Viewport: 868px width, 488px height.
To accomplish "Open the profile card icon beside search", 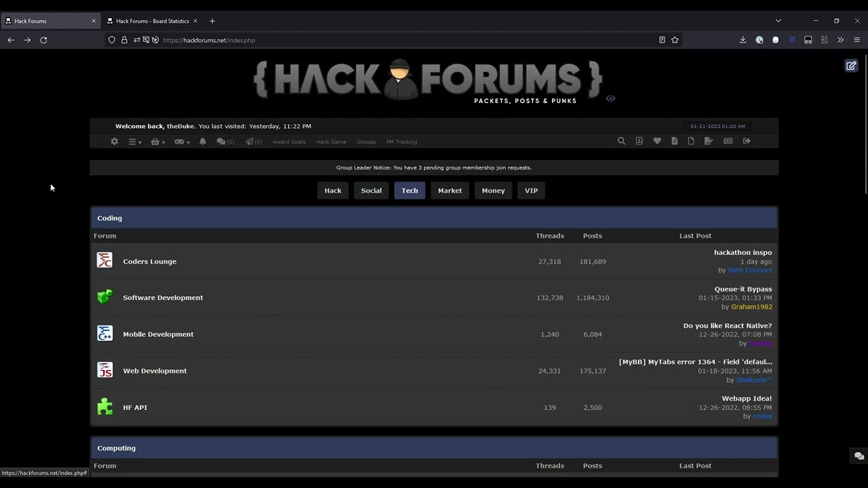I will (639, 141).
